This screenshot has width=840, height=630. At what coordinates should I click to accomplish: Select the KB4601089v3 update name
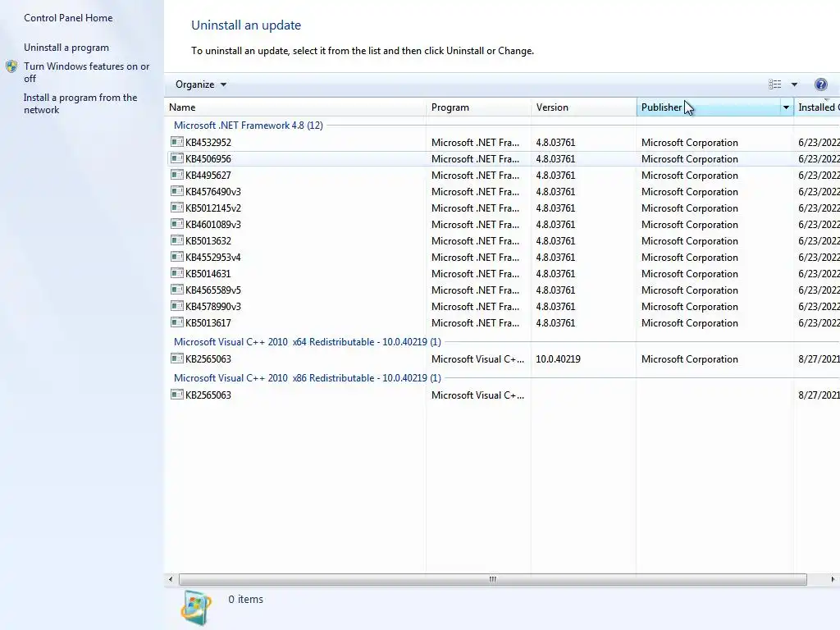click(x=213, y=225)
